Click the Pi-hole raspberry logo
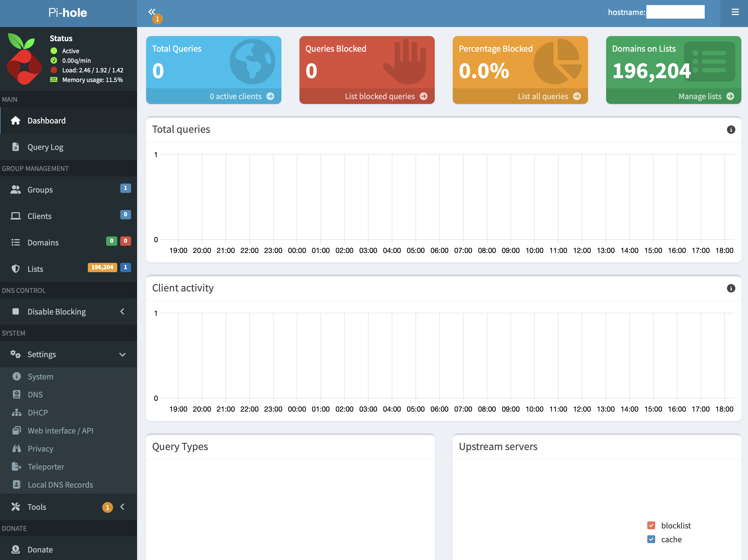 (x=24, y=59)
